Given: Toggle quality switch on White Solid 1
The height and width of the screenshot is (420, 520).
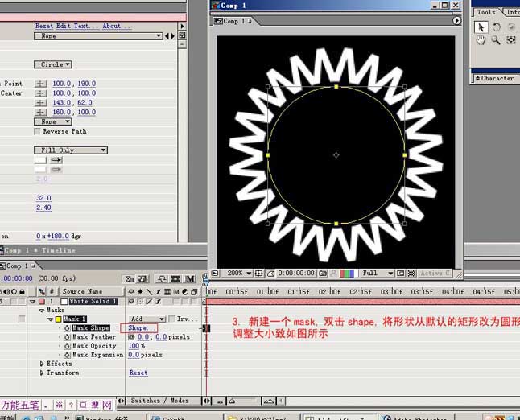Looking at the screenshot, I should 149,302.
